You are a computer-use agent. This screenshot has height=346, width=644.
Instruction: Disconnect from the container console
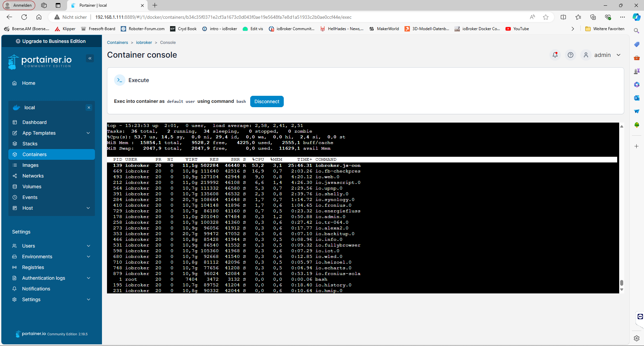coord(267,101)
